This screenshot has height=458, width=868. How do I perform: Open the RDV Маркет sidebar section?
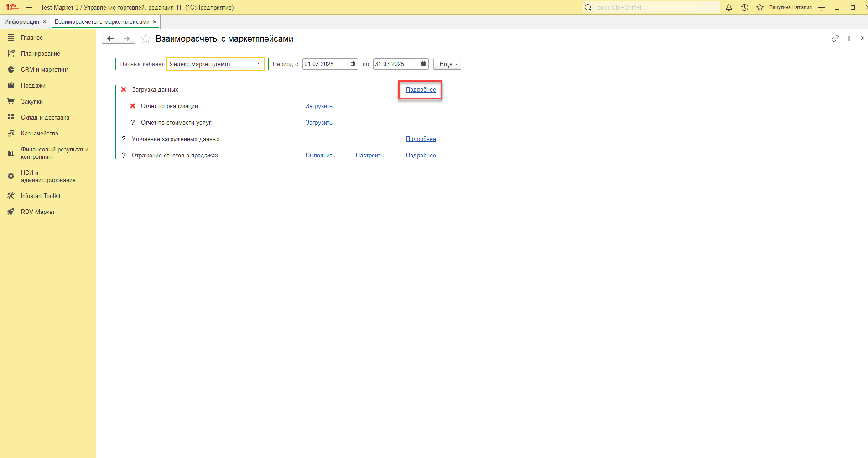(x=37, y=212)
